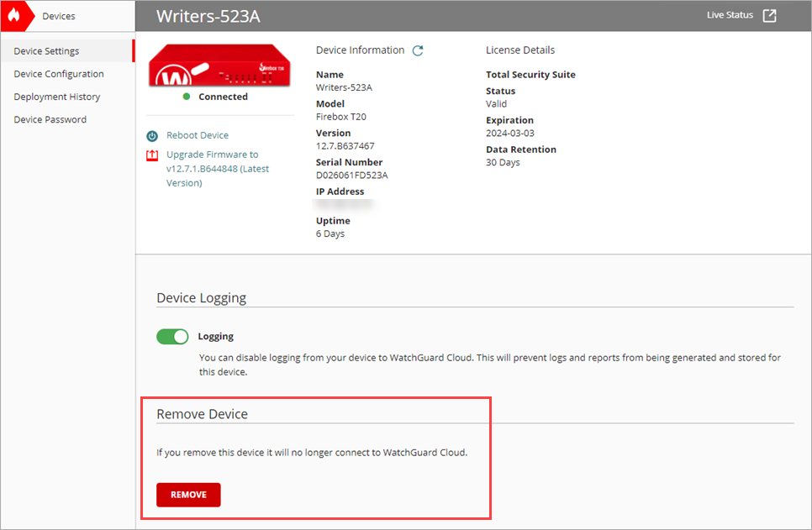
Task: Select Device Settings in the sidebar
Action: point(46,50)
